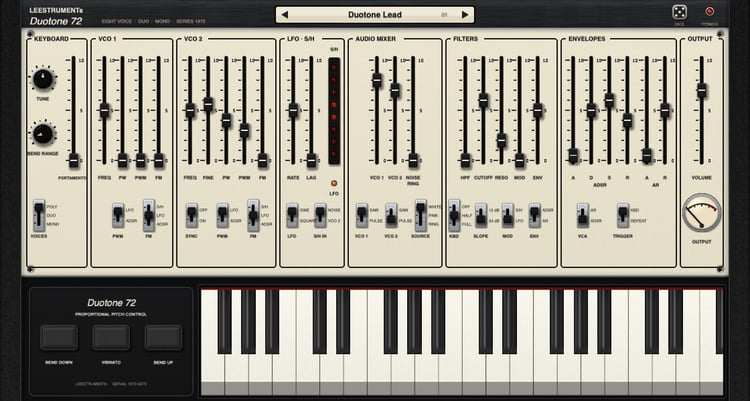The width and height of the screenshot is (750, 401).
Task: Click the Tune knob
Action: (x=43, y=78)
